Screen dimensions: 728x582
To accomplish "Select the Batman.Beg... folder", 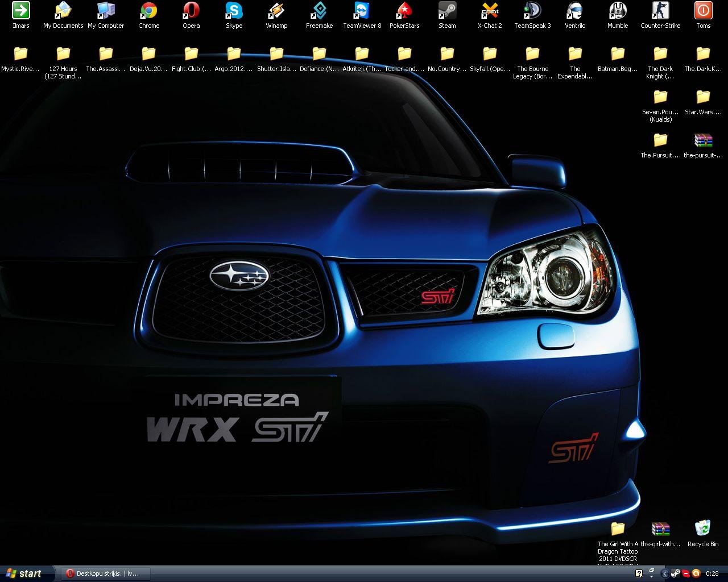I will [x=618, y=59].
